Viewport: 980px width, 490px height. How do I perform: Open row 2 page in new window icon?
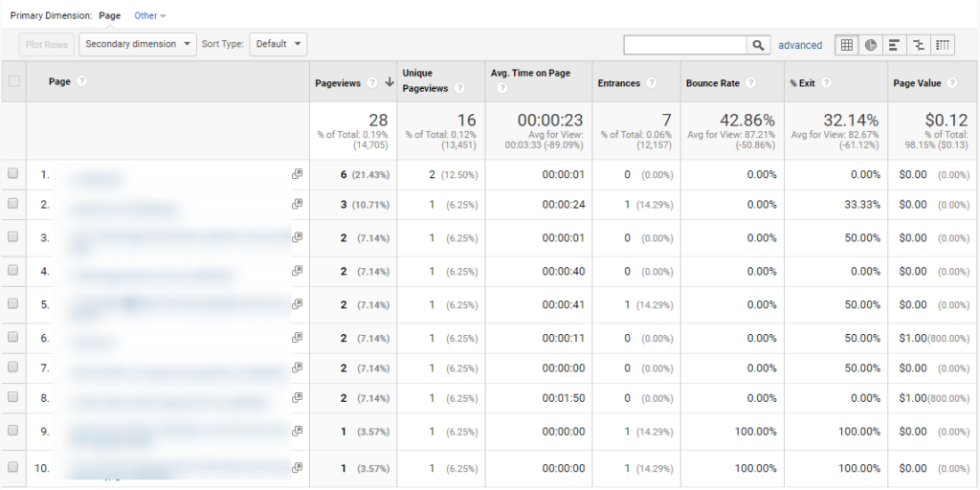coord(298,204)
